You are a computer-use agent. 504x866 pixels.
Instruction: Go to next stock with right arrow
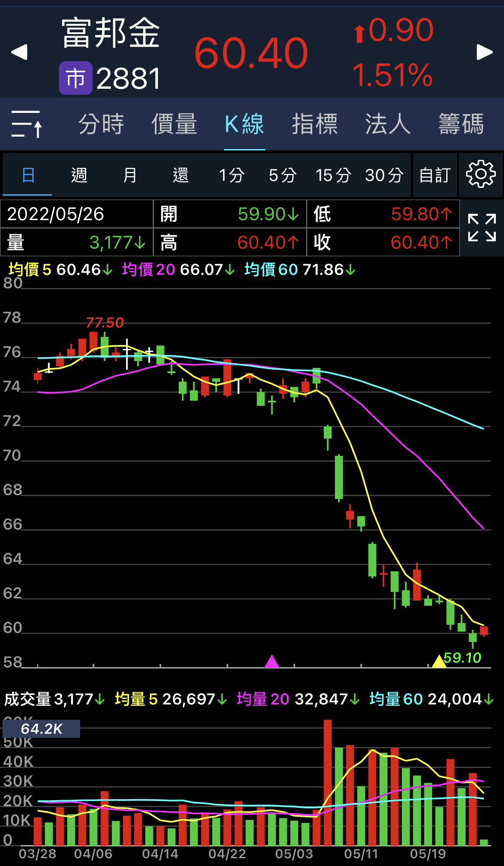point(485,52)
